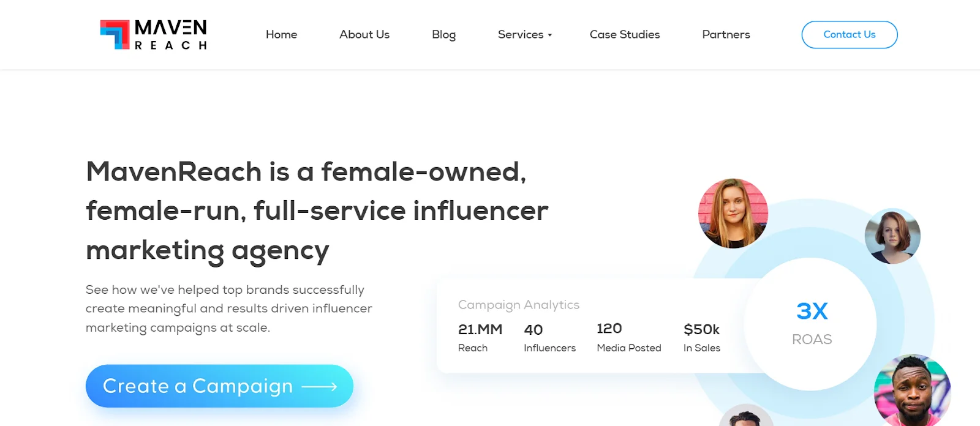Open the Partners page
Image resolution: width=980 pixels, height=426 pixels.
726,35
